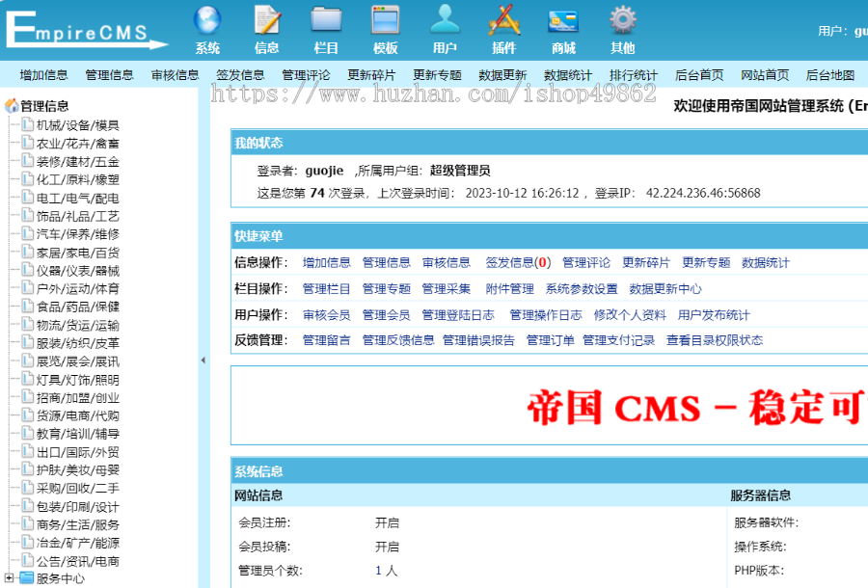The width and height of the screenshot is (868, 588).
Task: Select 更新专题 in the top submenu
Action: [x=437, y=74]
